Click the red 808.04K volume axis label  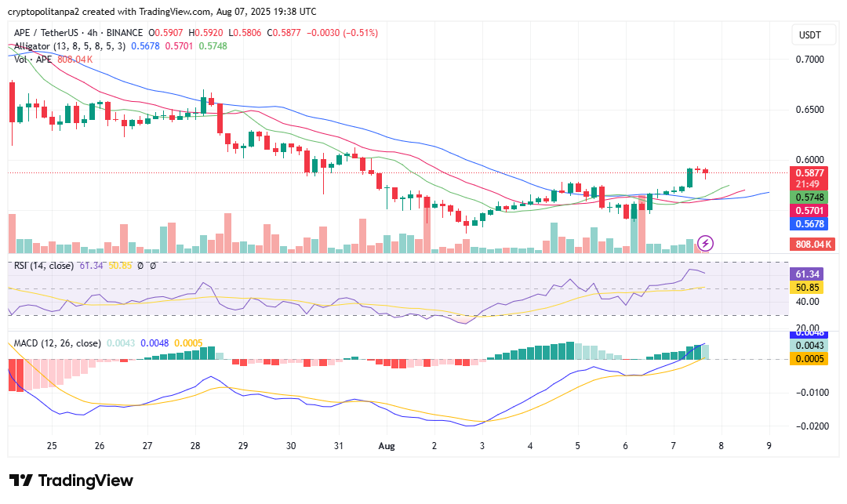(812, 244)
